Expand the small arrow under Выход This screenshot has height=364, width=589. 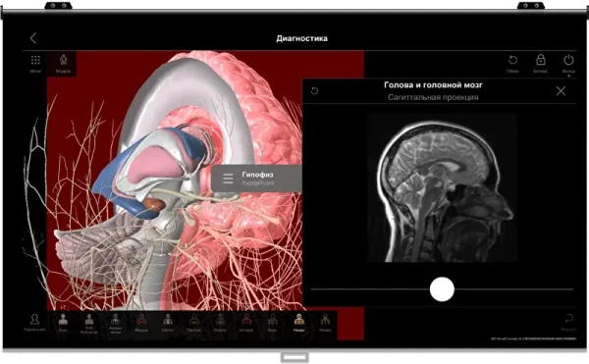point(568,77)
